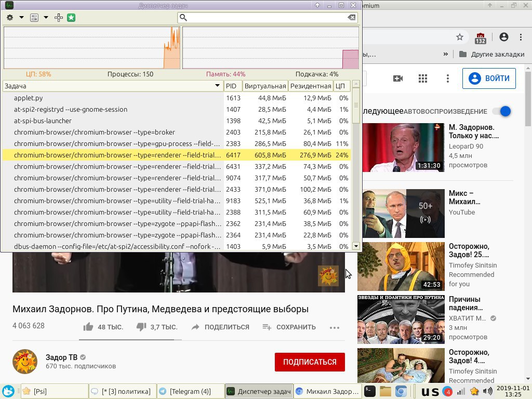Click the process list scrollbar up arrow

click(x=356, y=84)
